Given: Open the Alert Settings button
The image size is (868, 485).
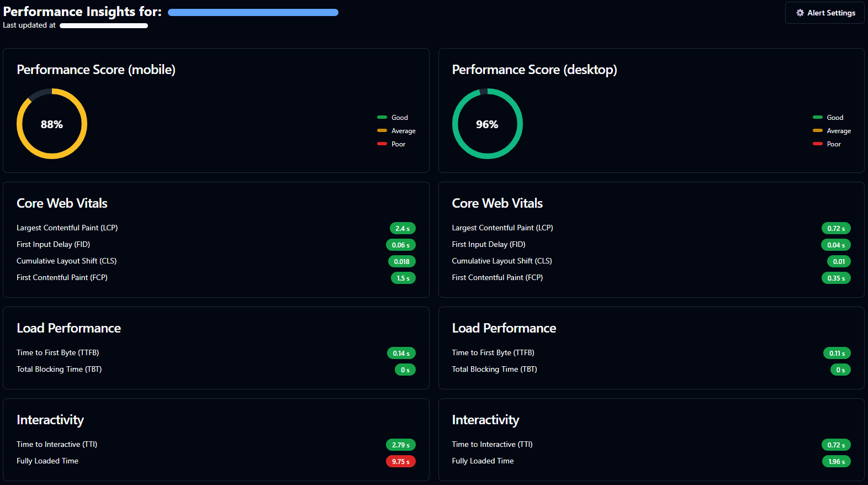Looking at the screenshot, I should tap(824, 13).
